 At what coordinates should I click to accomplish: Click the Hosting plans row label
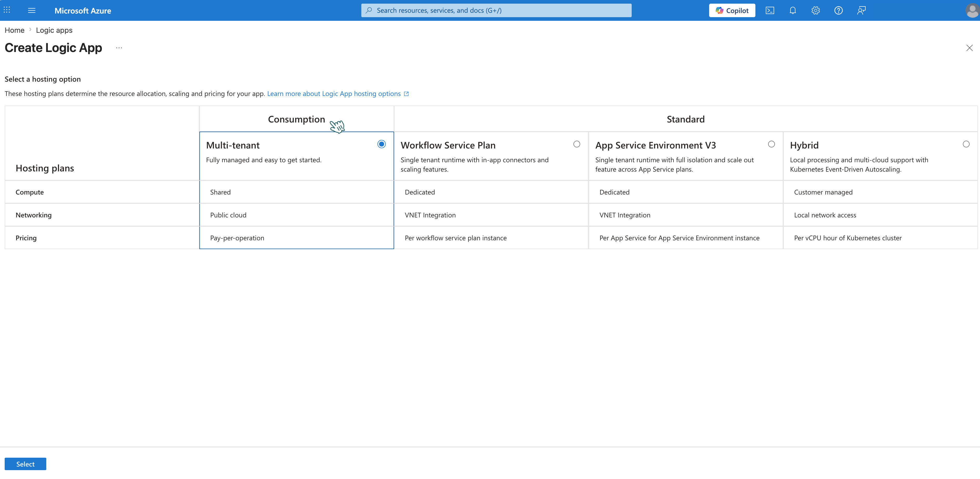point(45,168)
